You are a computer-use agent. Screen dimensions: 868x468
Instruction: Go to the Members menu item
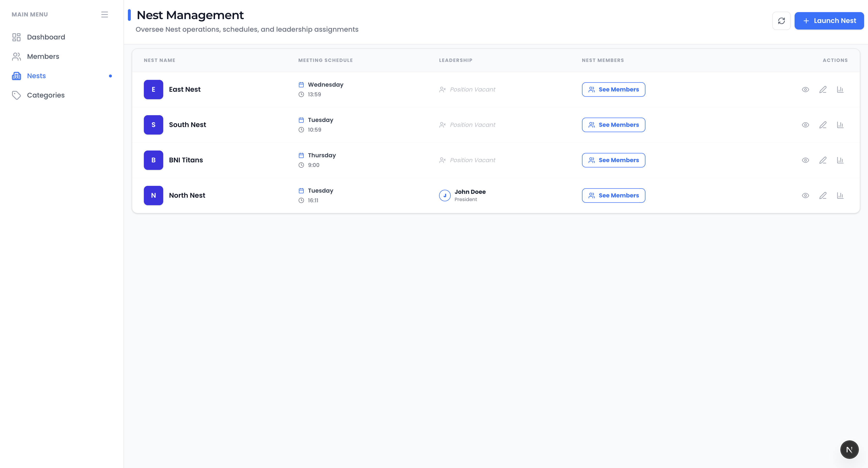[x=43, y=57]
